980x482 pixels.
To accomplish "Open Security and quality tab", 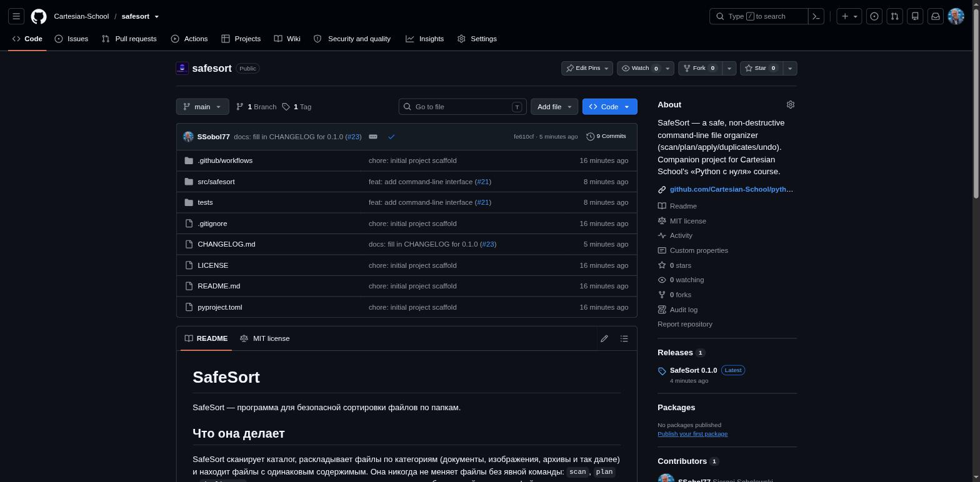I will click(352, 39).
